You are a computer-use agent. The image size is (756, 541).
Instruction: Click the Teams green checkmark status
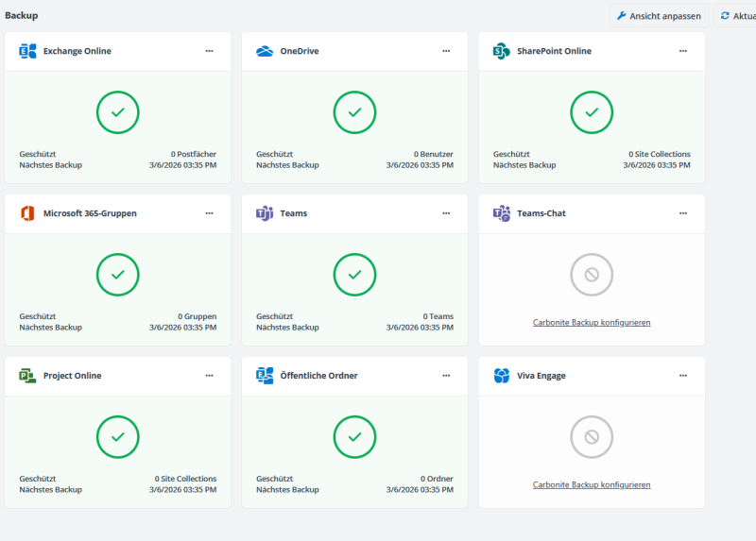(x=355, y=275)
